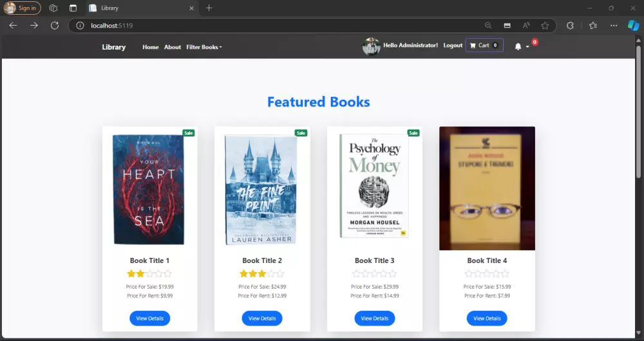Expand the Filter Books dropdown

tap(204, 47)
